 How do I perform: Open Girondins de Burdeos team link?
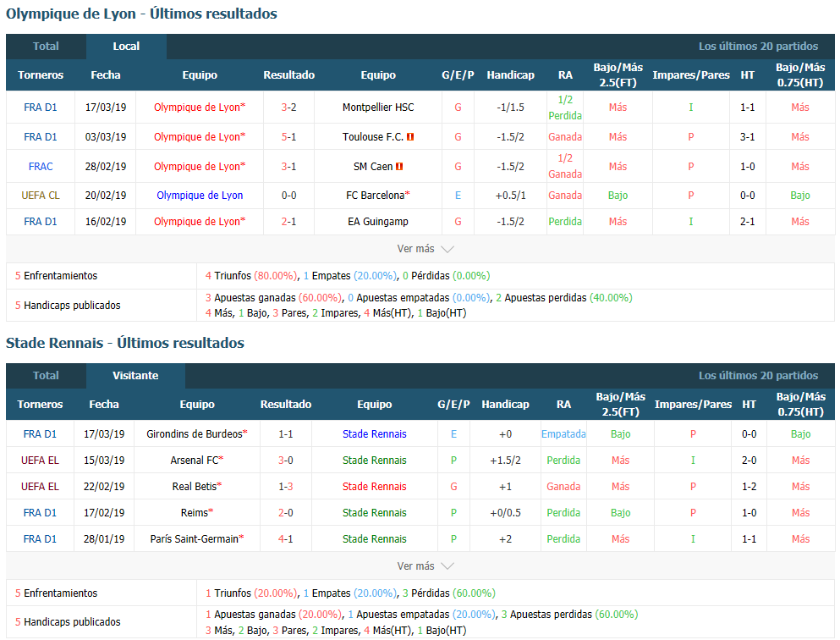point(195,433)
